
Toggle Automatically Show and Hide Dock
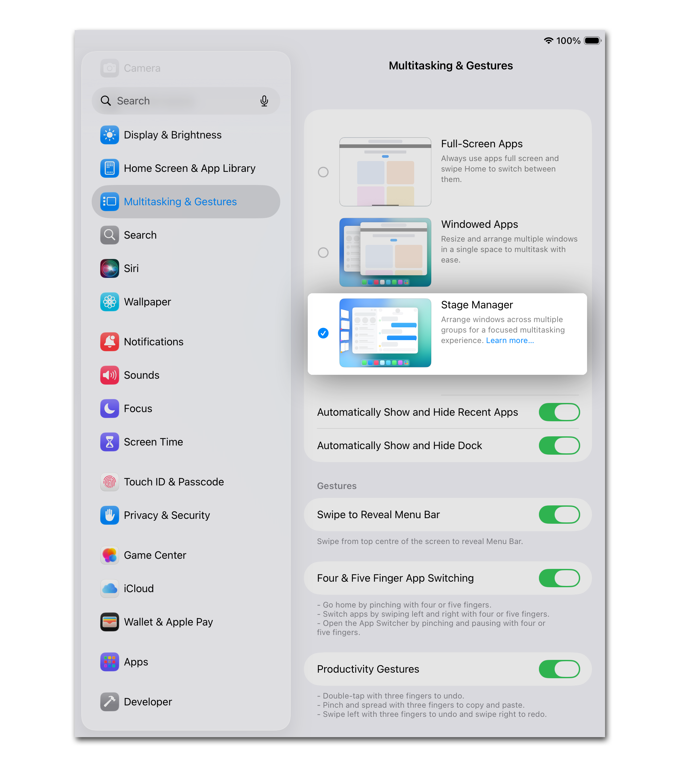[560, 446]
